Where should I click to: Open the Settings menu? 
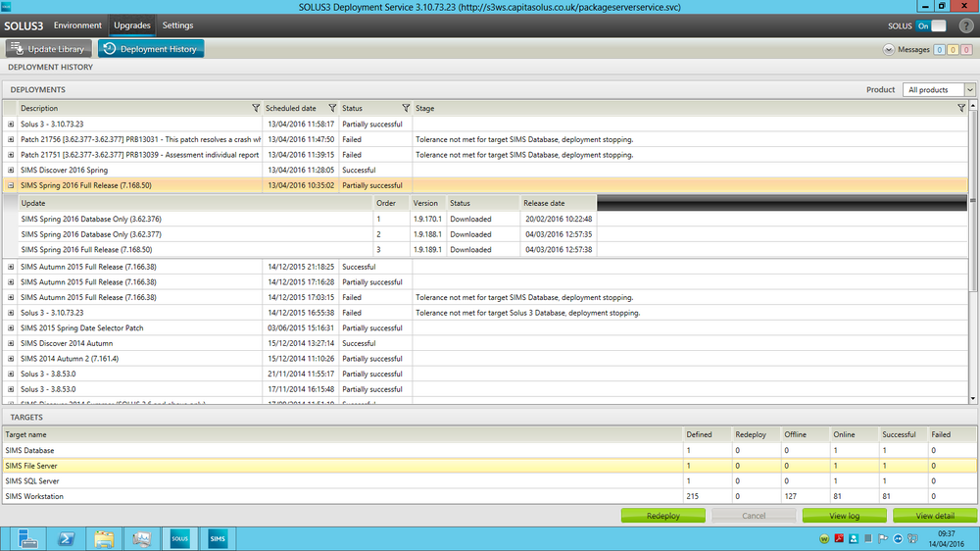[x=177, y=25]
